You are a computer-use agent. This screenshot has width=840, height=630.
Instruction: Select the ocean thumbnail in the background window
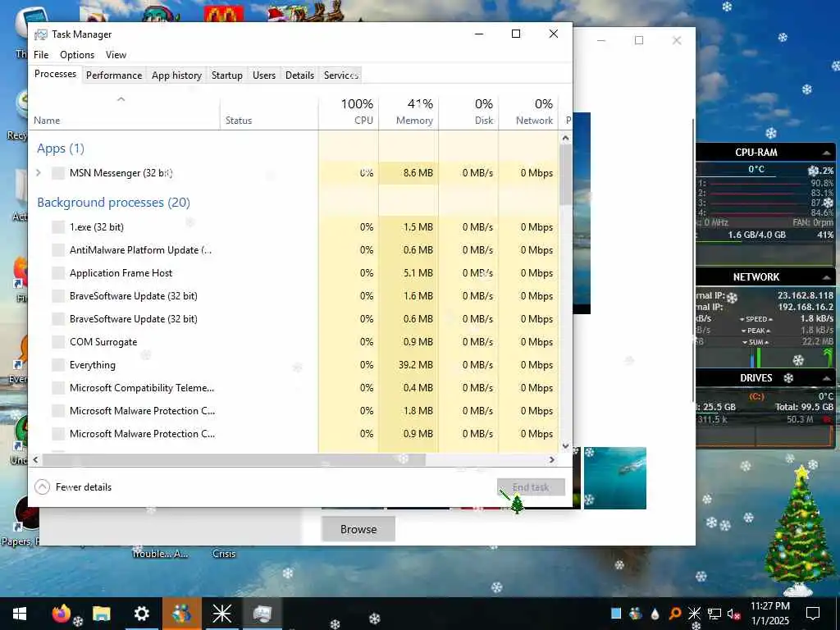[615, 478]
